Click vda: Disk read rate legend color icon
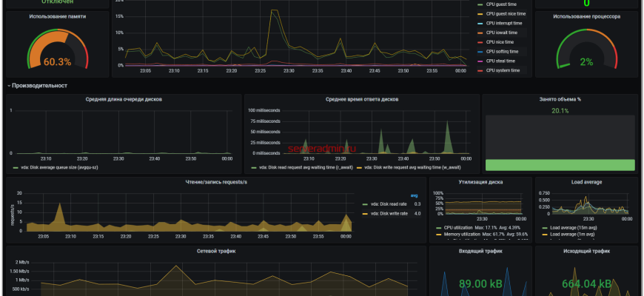 [x=365, y=204]
